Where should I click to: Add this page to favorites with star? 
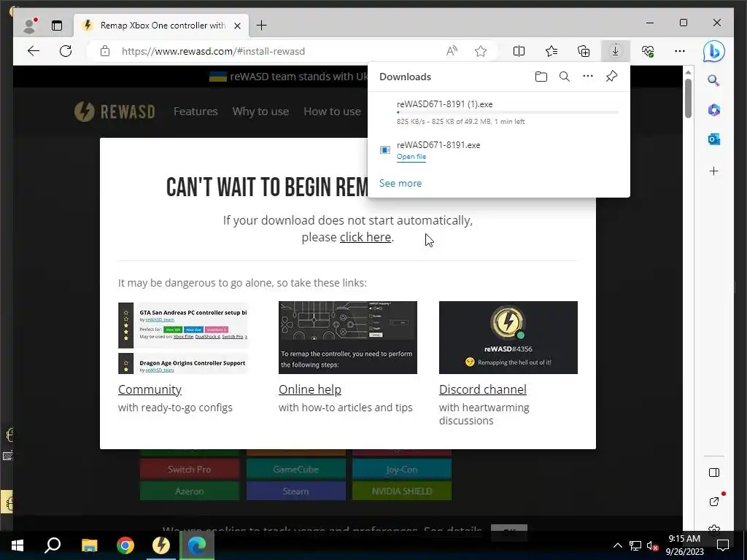click(481, 51)
